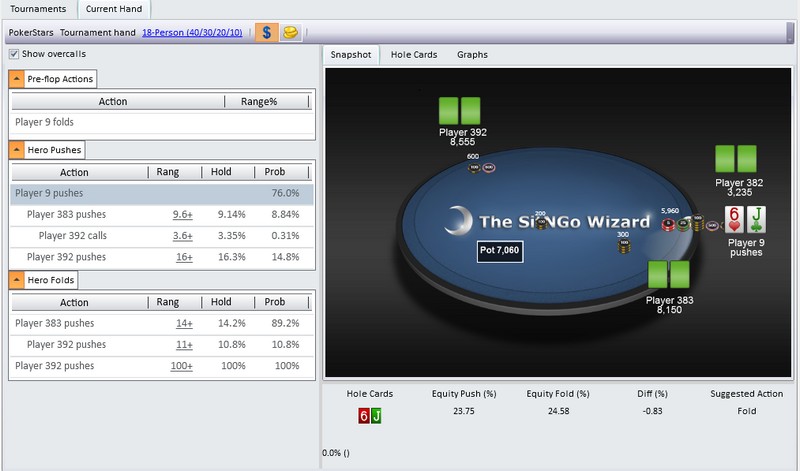Click the blue dollar sign toolbar icon

click(267, 33)
